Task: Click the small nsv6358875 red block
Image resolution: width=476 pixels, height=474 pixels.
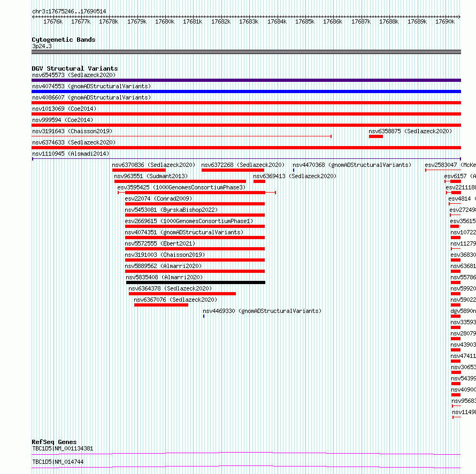Action: 376,136
